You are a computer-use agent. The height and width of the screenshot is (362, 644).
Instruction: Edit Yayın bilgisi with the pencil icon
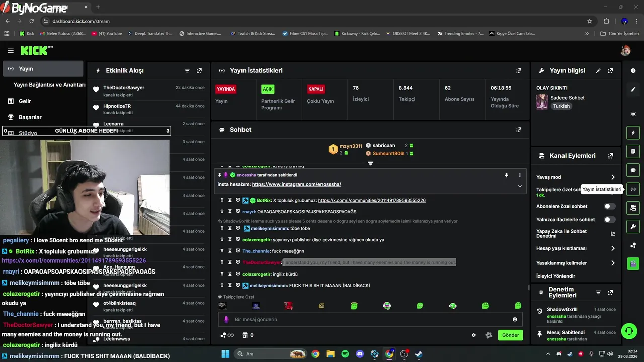pos(598,71)
